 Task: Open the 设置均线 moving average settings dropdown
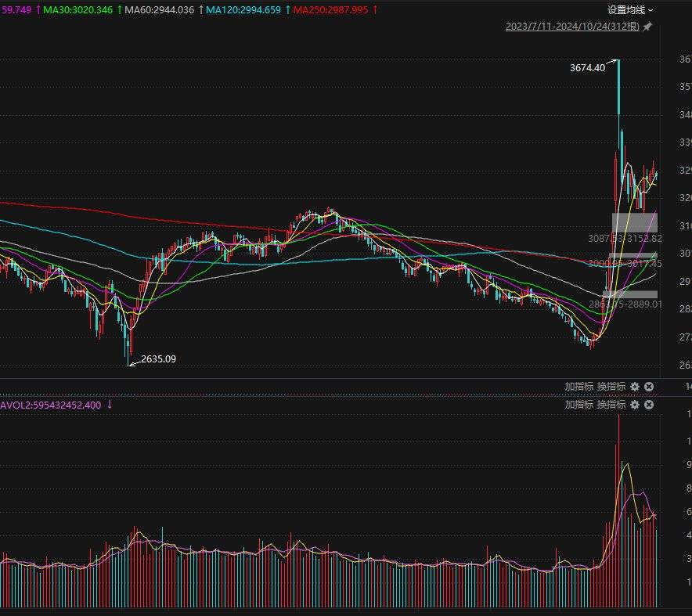[x=630, y=10]
